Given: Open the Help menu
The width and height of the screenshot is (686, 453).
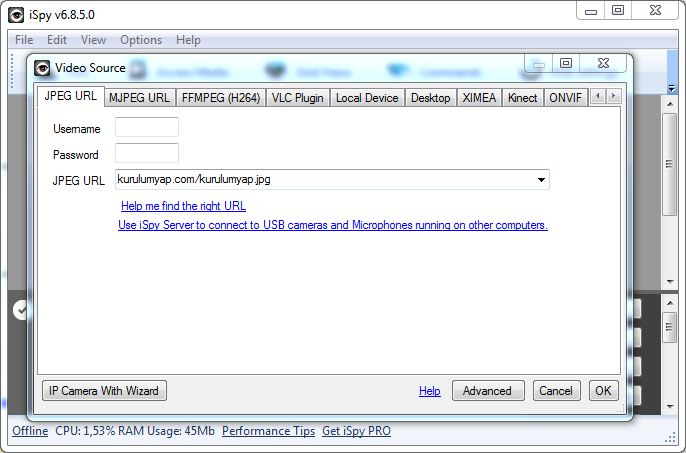Looking at the screenshot, I should (x=188, y=40).
